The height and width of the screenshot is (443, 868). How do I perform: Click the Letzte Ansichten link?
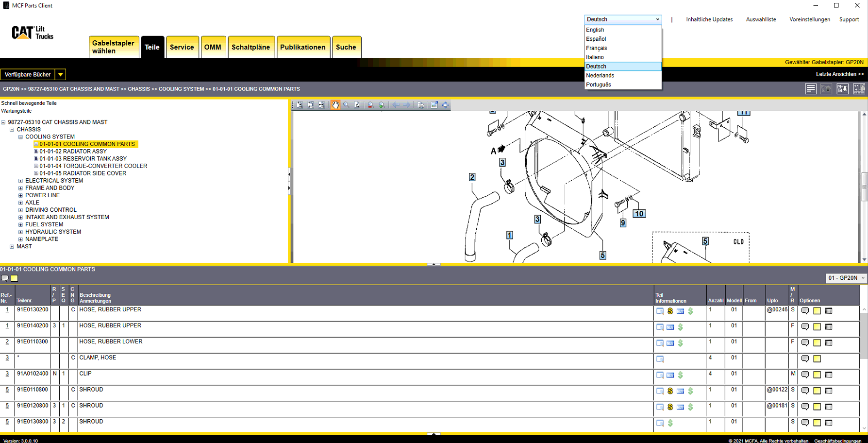click(x=839, y=74)
